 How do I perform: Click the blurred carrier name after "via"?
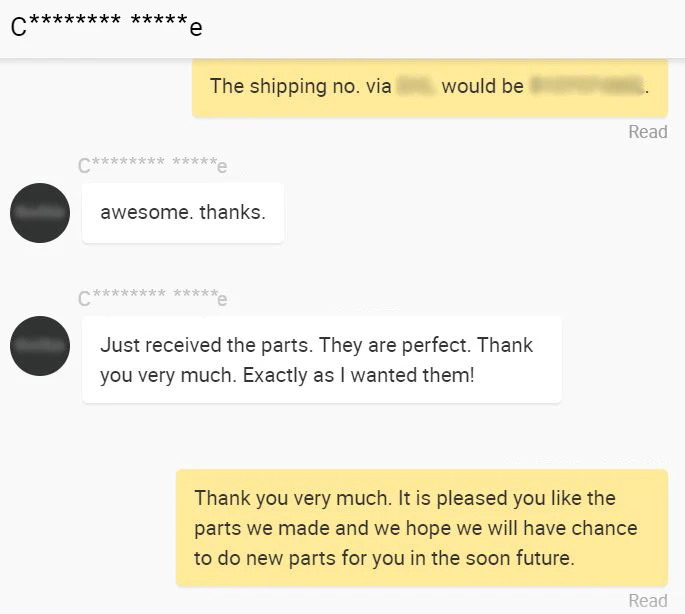414,87
